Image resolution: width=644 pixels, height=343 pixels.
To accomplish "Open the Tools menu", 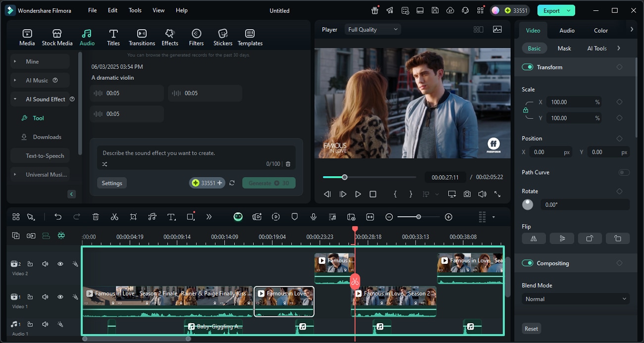I will tap(135, 10).
